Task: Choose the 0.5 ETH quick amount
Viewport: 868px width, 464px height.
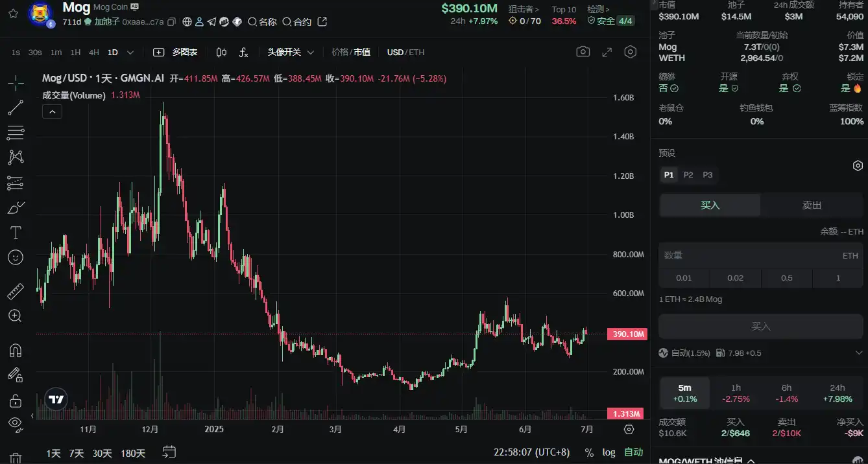Action: click(786, 277)
